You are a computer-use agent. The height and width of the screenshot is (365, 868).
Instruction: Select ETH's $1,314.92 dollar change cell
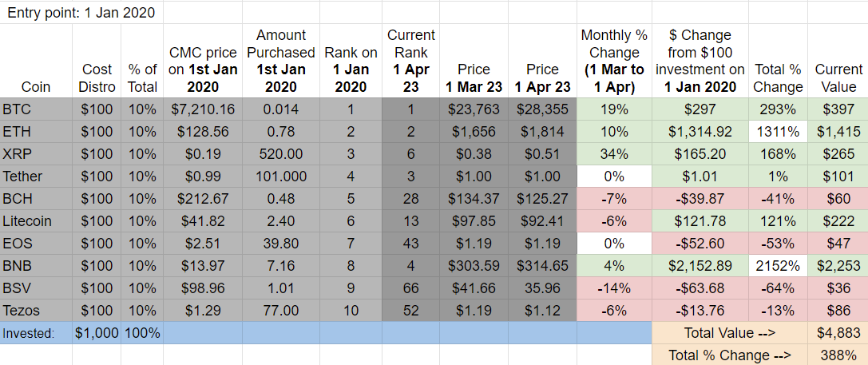click(700, 131)
